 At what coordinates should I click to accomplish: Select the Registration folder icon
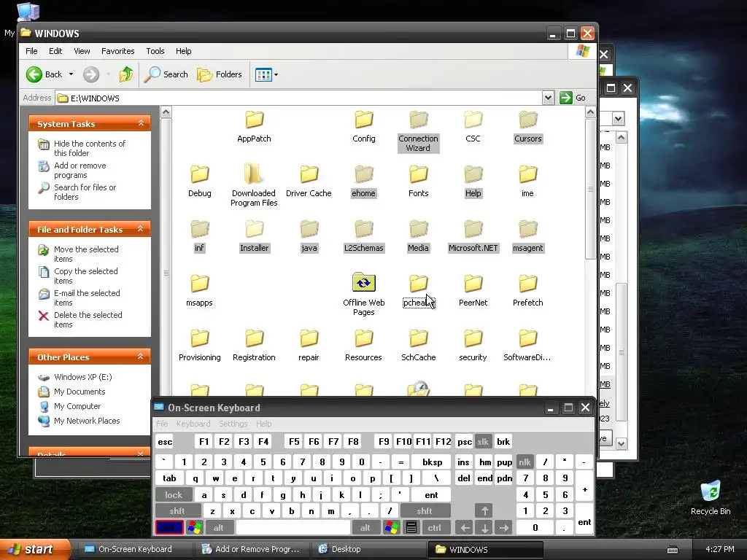click(254, 338)
